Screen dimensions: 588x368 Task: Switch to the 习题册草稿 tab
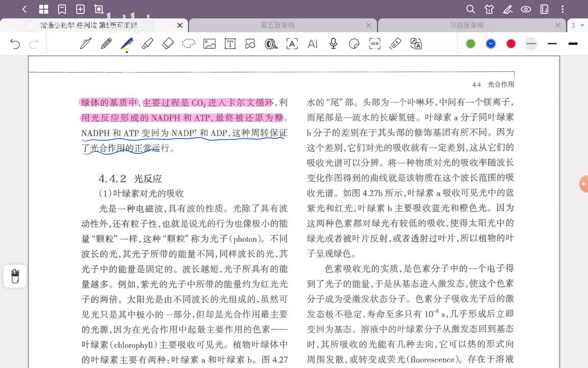[467, 25]
